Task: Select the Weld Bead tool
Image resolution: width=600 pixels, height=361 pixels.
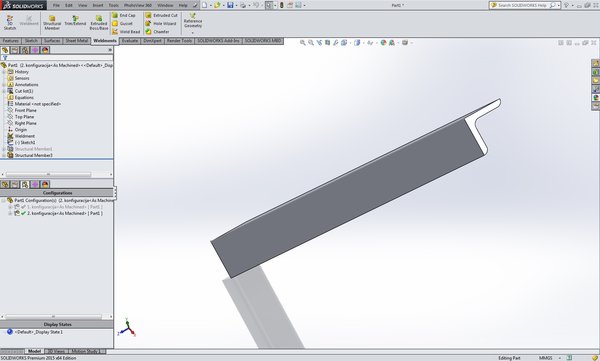Action: click(126, 32)
